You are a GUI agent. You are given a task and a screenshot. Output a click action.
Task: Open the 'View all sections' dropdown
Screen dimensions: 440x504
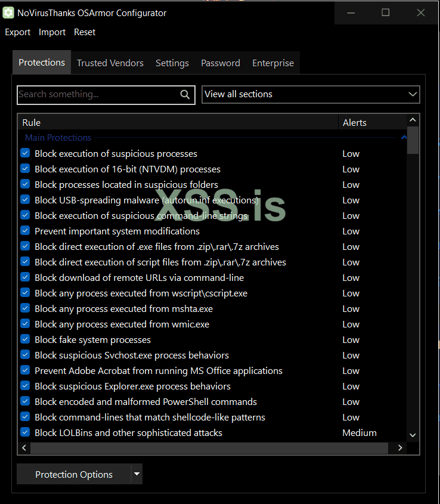pos(311,94)
